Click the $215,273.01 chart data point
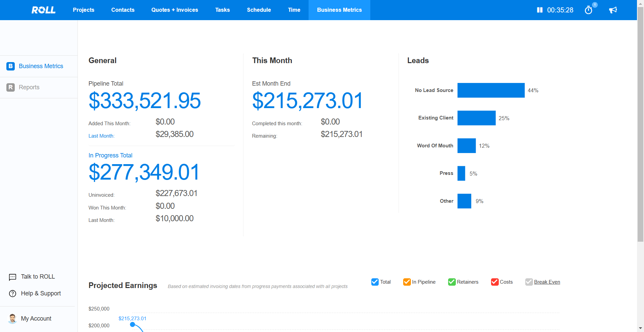644x332 pixels. (132, 324)
